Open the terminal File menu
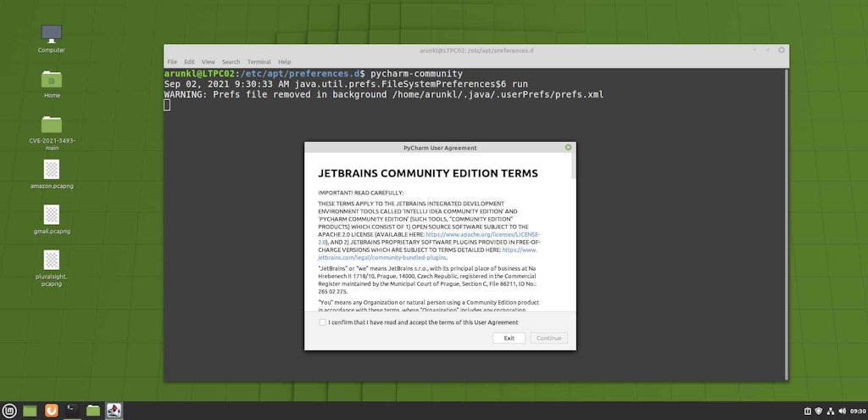The image size is (868, 420). pos(172,61)
